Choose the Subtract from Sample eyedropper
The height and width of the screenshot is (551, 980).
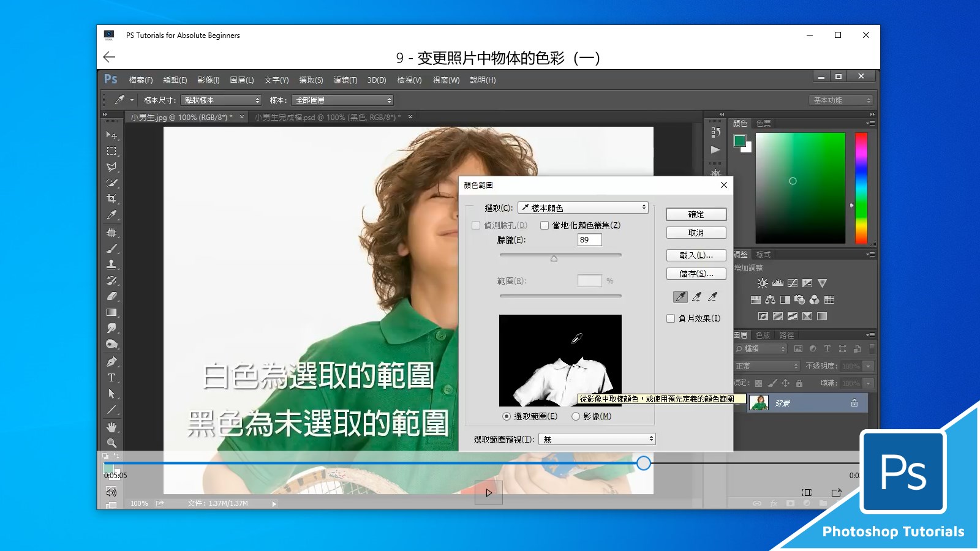(712, 297)
